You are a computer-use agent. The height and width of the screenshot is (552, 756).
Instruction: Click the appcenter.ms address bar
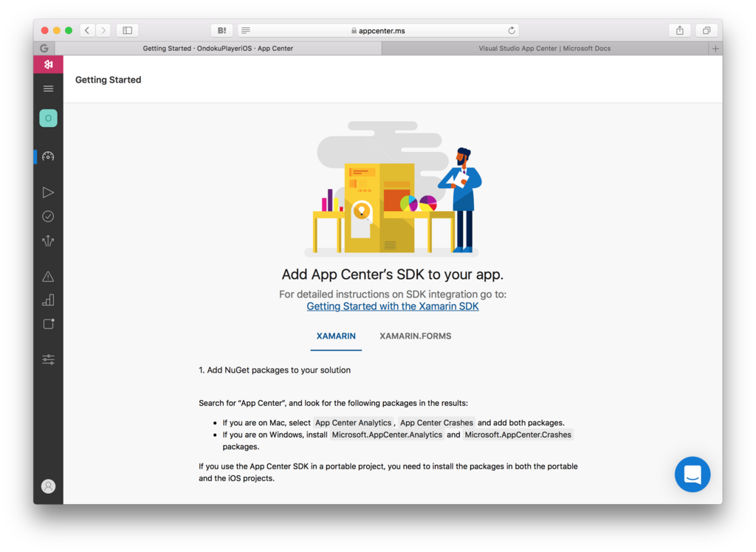click(379, 30)
